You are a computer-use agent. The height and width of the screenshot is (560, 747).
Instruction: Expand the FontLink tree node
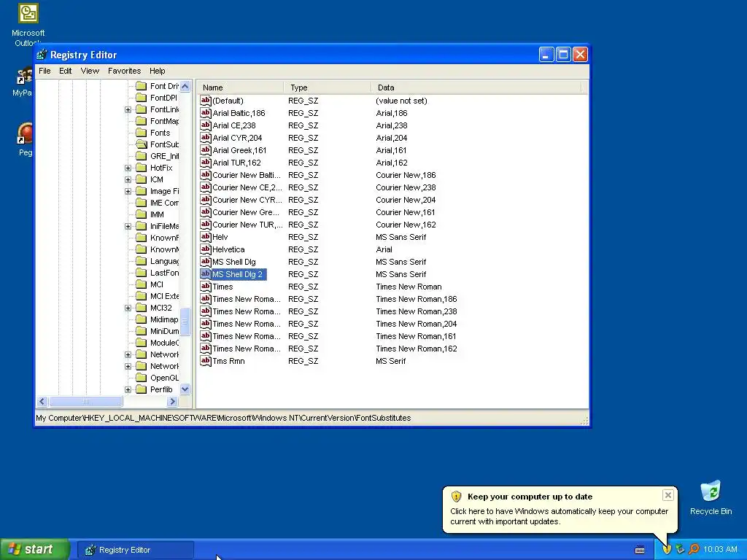pyautogui.click(x=128, y=109)
